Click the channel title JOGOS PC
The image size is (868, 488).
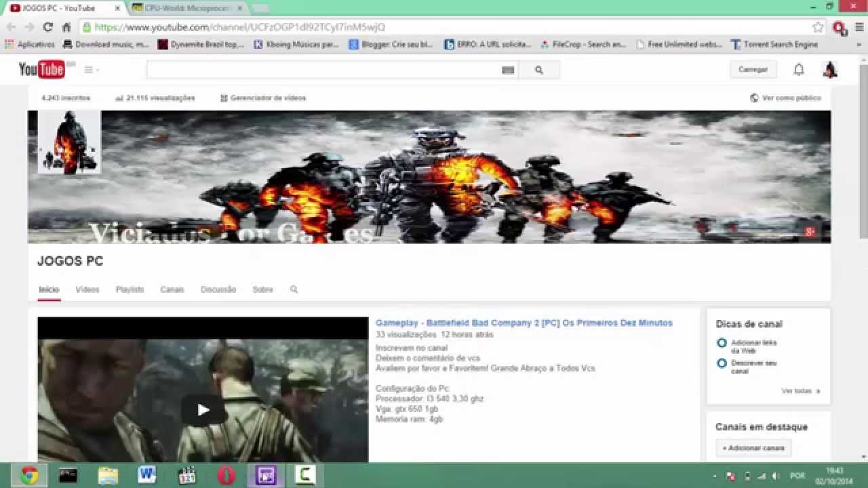tap(71, 262)
